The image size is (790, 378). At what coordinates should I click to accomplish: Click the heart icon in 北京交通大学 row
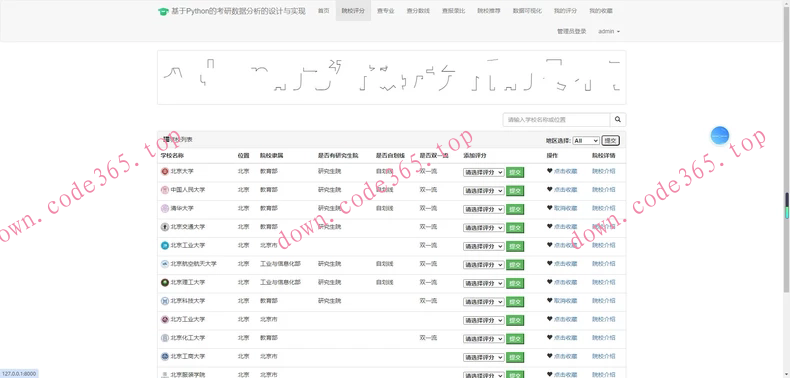(x=550, y=227)
